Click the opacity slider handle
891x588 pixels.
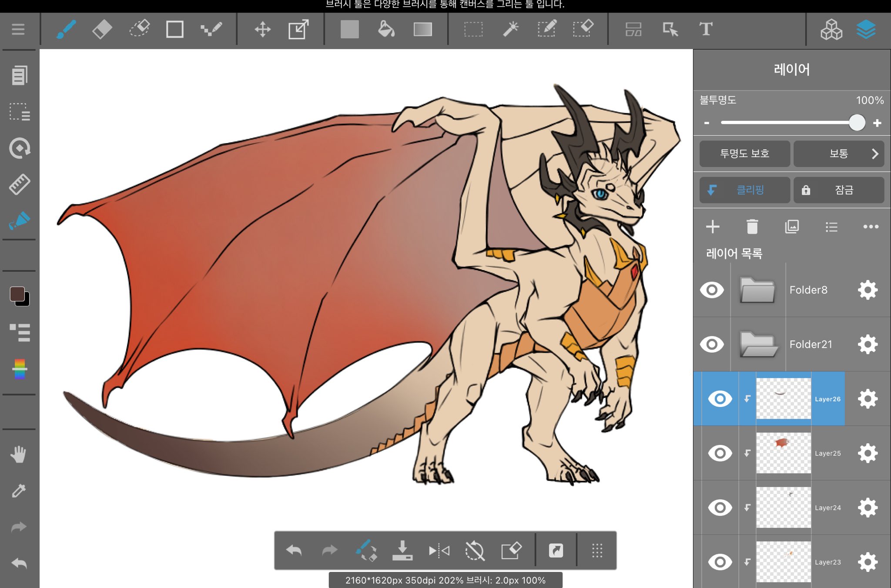pos(857,123)
